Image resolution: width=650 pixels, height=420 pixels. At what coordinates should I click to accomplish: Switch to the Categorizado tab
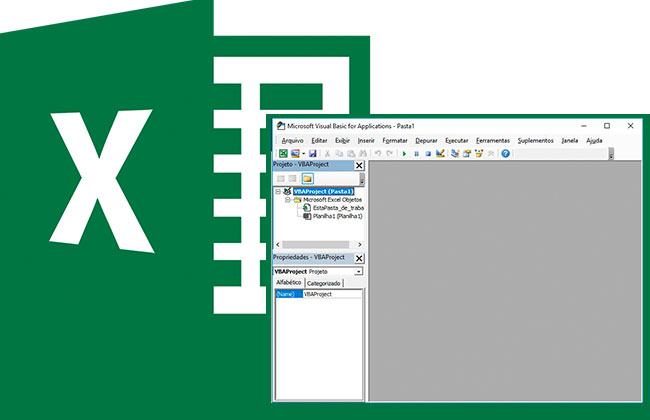323,283
